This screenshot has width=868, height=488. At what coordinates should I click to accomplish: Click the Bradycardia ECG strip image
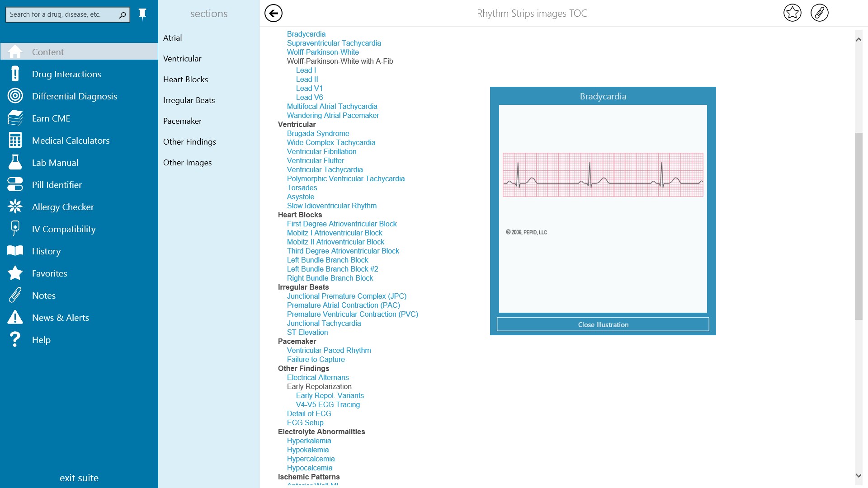point(603,175)
